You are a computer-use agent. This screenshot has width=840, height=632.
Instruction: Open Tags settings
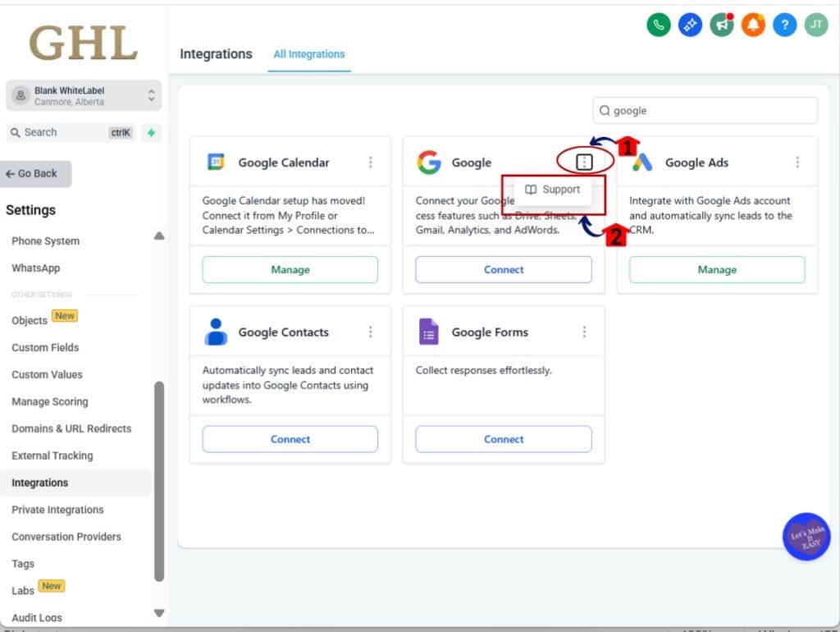pyautogui.click(x=23, y=563)
